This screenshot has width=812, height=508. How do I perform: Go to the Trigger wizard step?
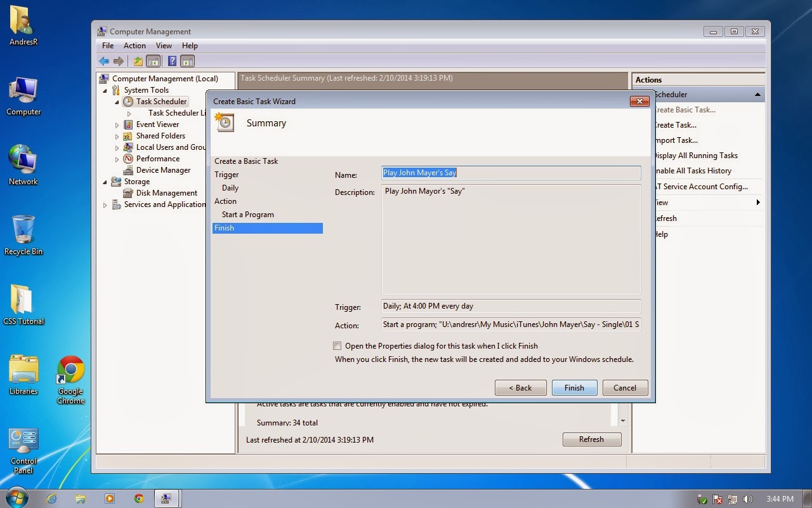[x=226, y=175]
